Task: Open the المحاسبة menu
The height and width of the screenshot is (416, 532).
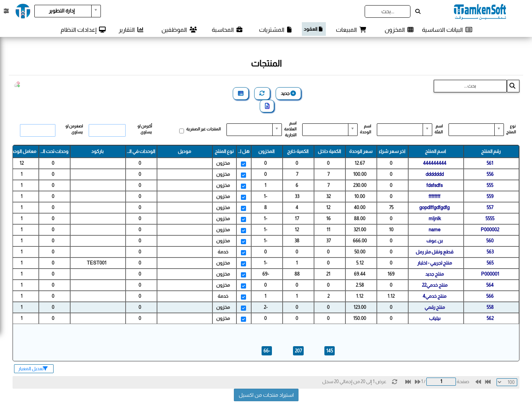Action: [227, 30]
